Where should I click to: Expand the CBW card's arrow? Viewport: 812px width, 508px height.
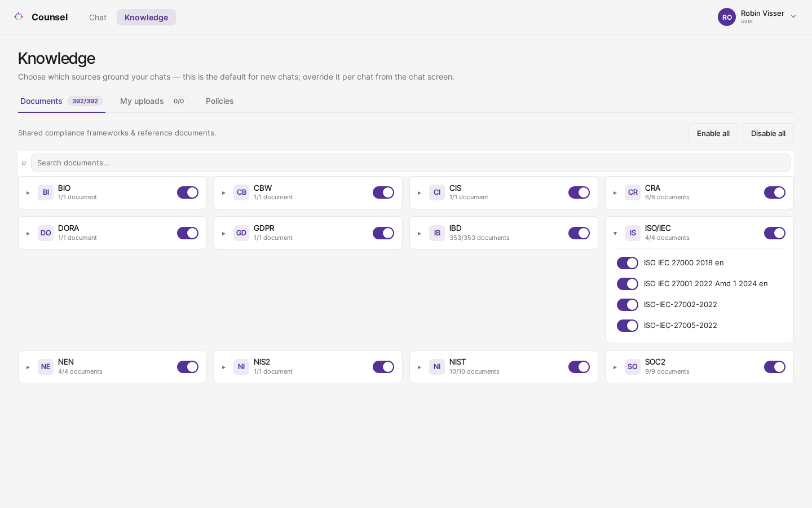coord(224,193)
